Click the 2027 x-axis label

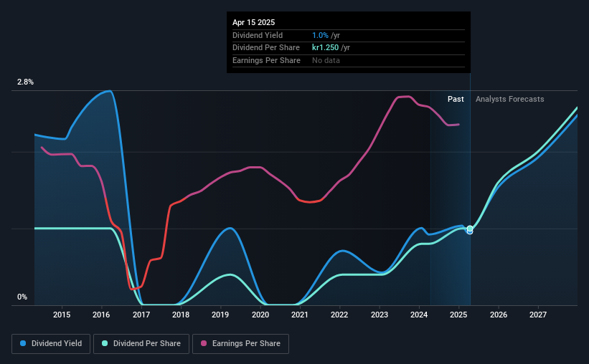[538, 315]
